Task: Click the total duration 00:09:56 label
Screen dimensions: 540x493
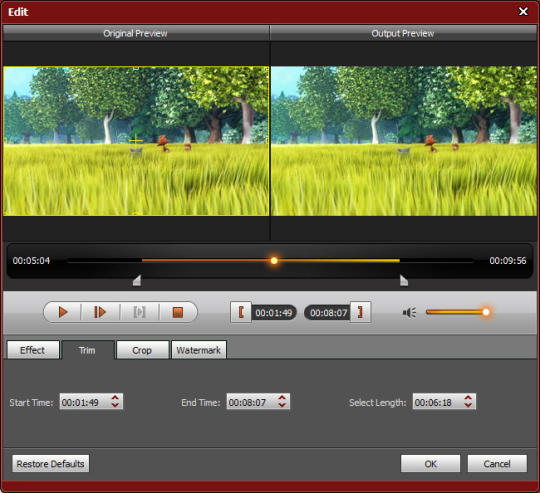Action: pos(508,261)
